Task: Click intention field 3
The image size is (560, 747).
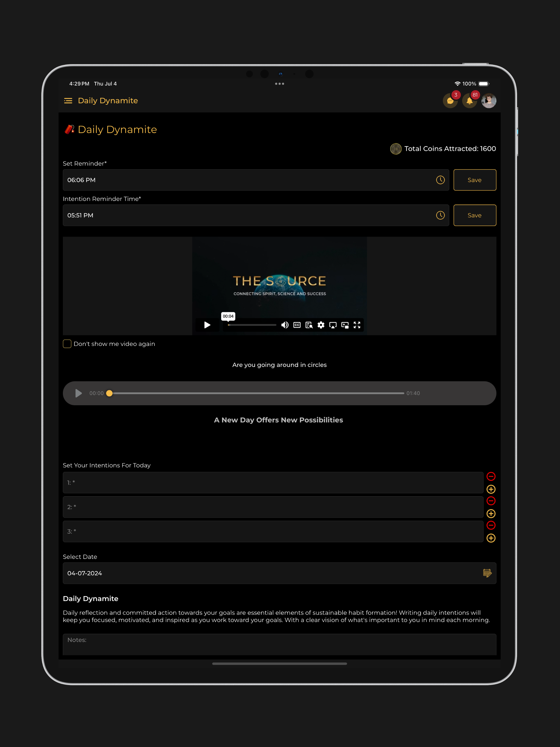Action: pos(273,532)
